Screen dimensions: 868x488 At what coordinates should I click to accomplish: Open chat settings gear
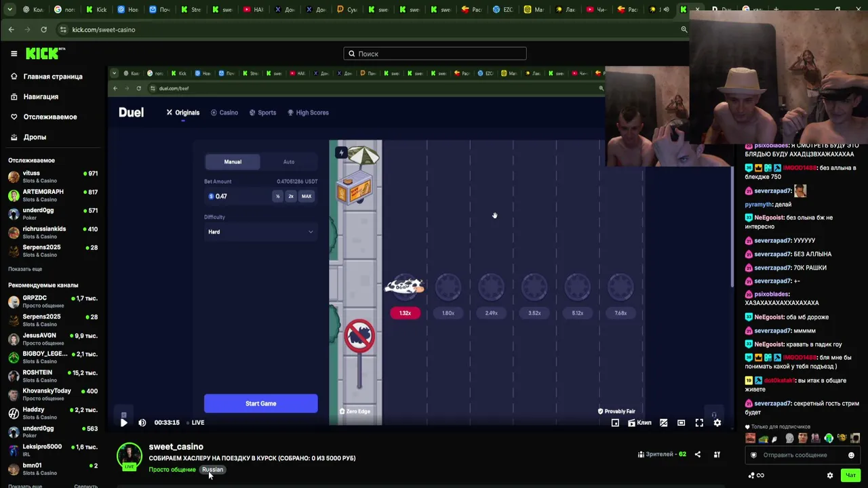pyautogui.click(x=829, y=475)
